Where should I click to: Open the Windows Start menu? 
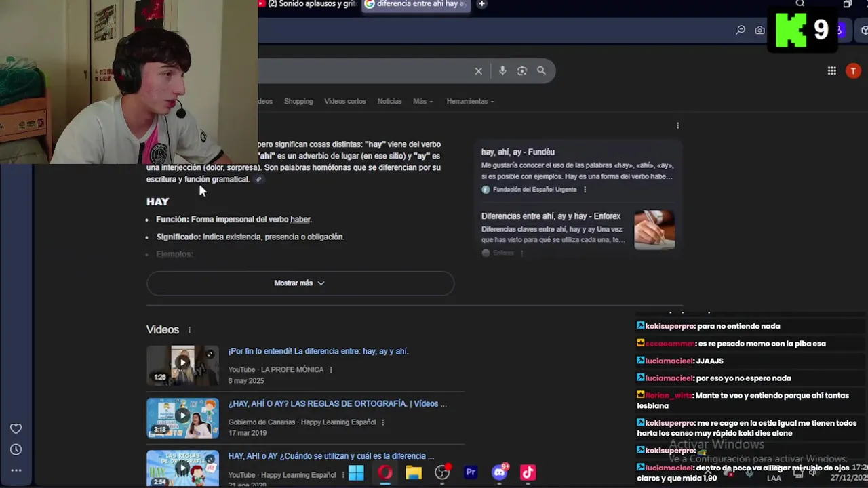356,472
